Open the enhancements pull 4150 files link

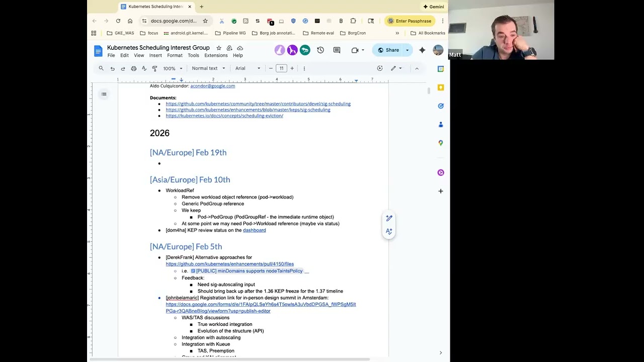[230, 264]
